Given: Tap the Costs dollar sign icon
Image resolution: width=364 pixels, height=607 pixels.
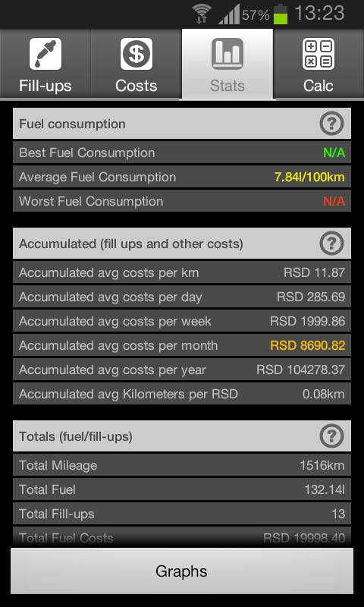Looking at the screenshot, I should tap(136, 54).
